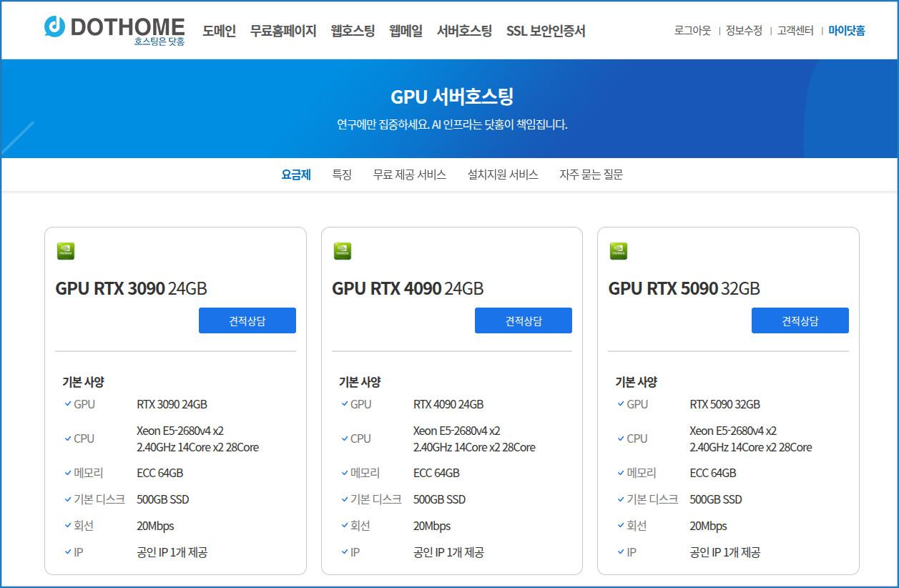The height and width of the screenshot is (588, 899).
Task: Click the DOTHOME logo
Action: (x=114, y=30)
